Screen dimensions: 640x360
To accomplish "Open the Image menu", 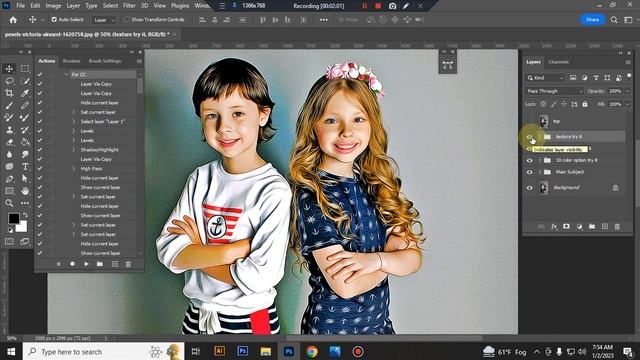I will pyautogui.click(x=53, y=6).
